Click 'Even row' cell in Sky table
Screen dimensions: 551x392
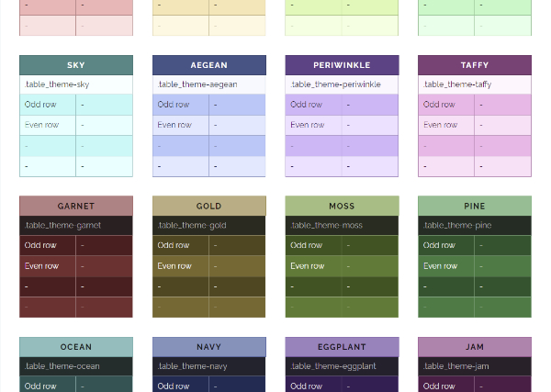(x=48, y=125)
